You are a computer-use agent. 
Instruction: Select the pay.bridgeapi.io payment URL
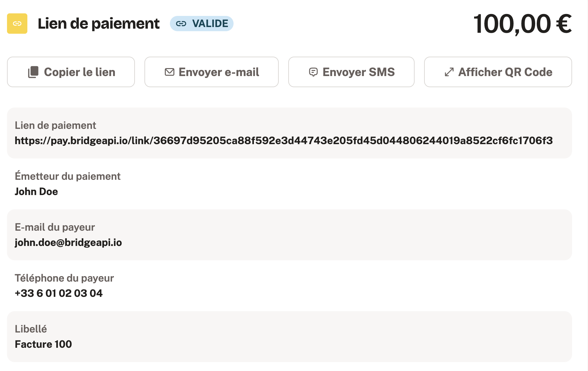pos(284,141)
